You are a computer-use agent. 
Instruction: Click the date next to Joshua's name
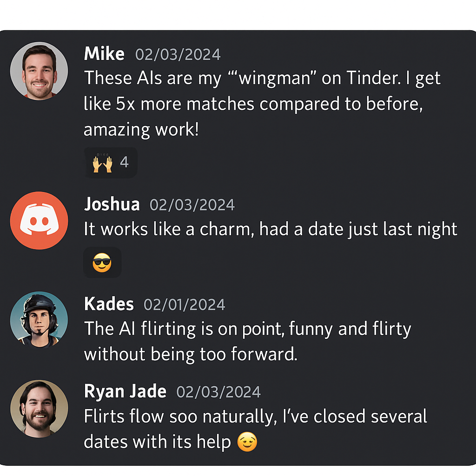(x=192, y=205)
